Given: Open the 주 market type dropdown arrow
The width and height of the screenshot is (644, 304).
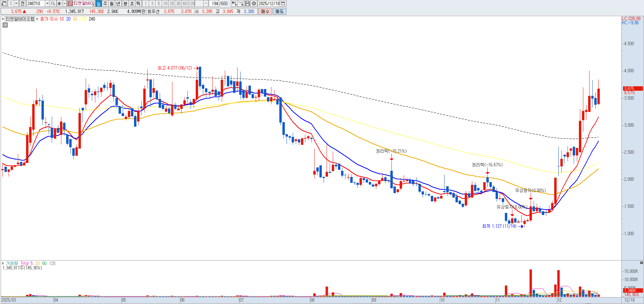Looking at the screenshot, I should click(x=16, y=3).
